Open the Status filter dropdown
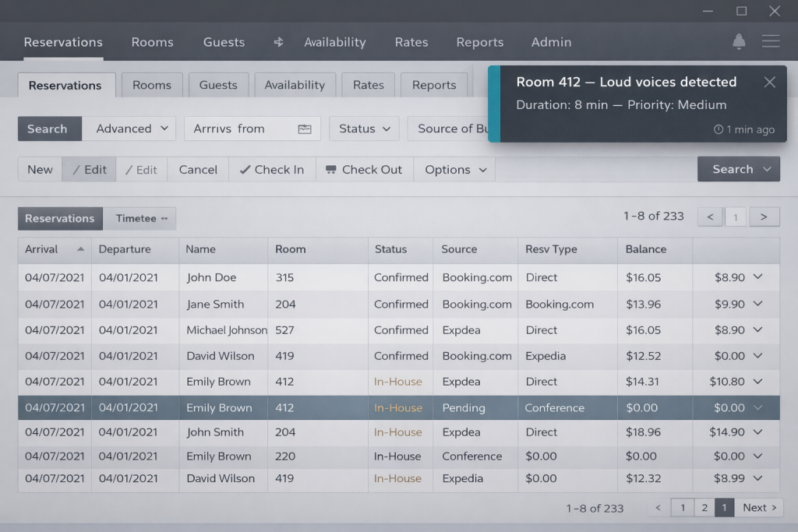The width and height of the screenshot is (798, 532). pyautogui.click(x=364, y=129)
